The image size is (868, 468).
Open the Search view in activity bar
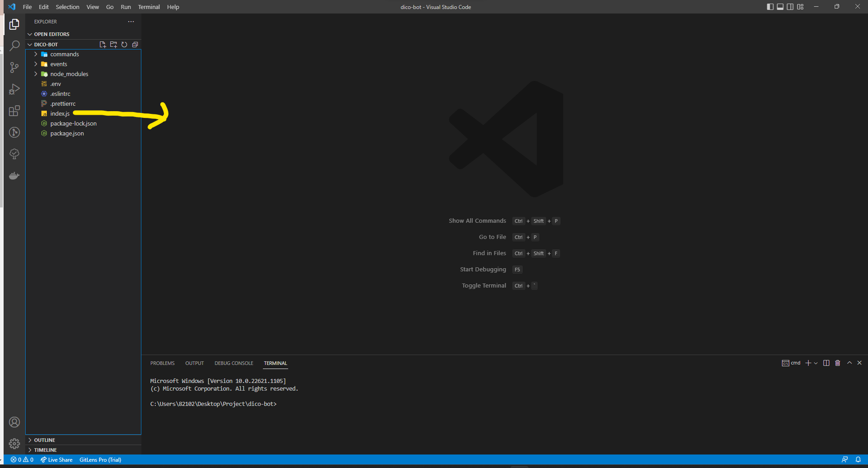click(14, 46)
